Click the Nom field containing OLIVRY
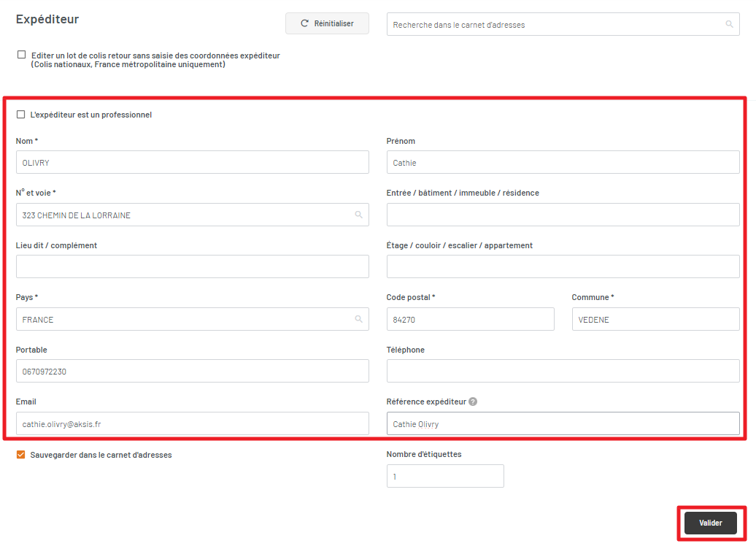756x549 pixels. click(x=193, y=162)
